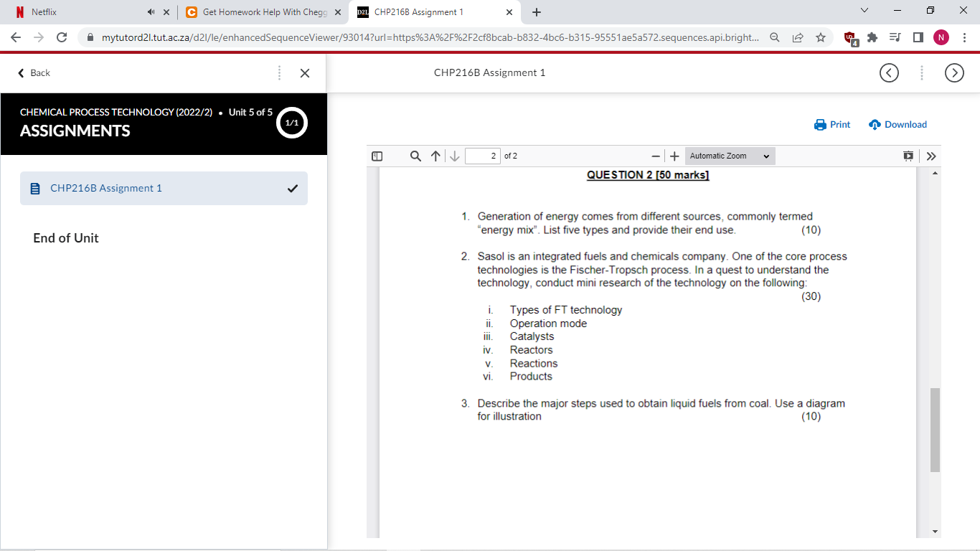Screen dimensions: 980x551
Task: Click the PDF scrollbar up arrow
Action: point(935,174)
